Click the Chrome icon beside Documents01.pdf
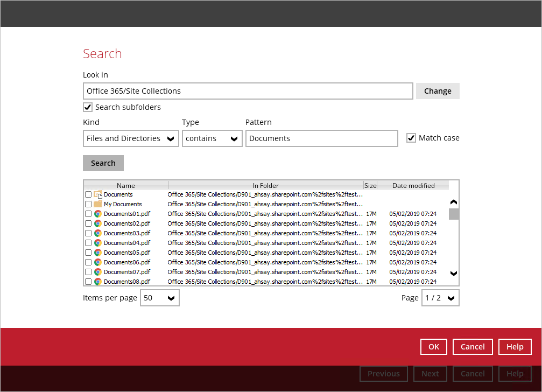The image size is (542, 392). (x=98, y=214)
